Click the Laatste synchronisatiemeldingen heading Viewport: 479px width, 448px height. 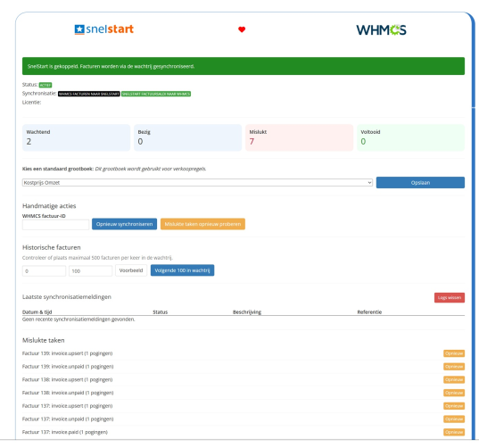[x=67, y=297]
